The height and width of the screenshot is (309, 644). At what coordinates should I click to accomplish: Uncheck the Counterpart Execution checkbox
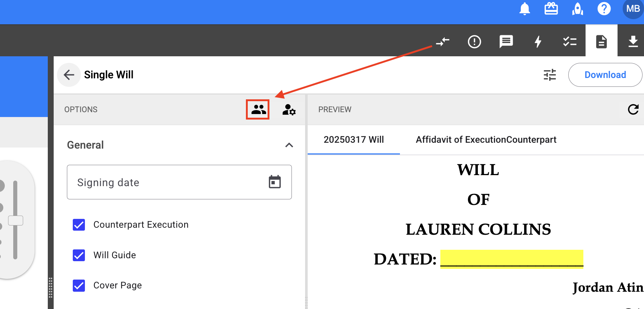click(x=79, y=225)
